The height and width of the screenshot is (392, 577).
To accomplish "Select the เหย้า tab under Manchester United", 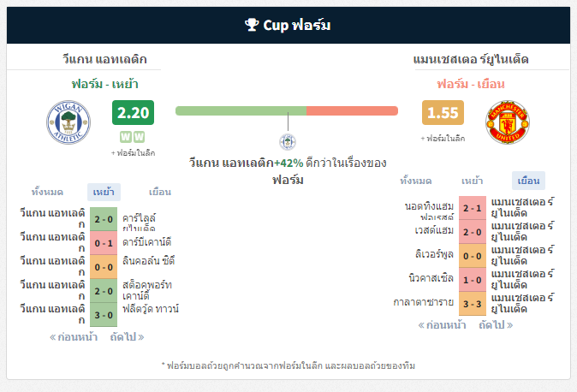I will coord(472,181).
